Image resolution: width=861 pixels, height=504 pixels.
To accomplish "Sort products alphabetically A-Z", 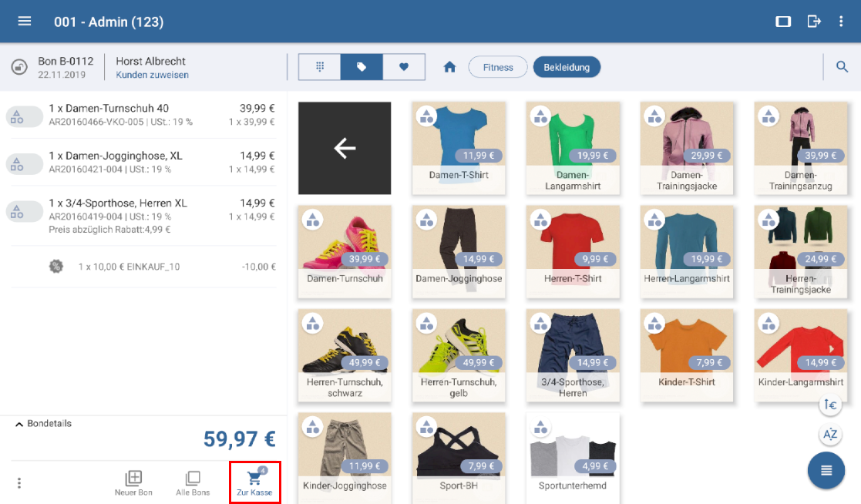I will [x=830, y=434].
